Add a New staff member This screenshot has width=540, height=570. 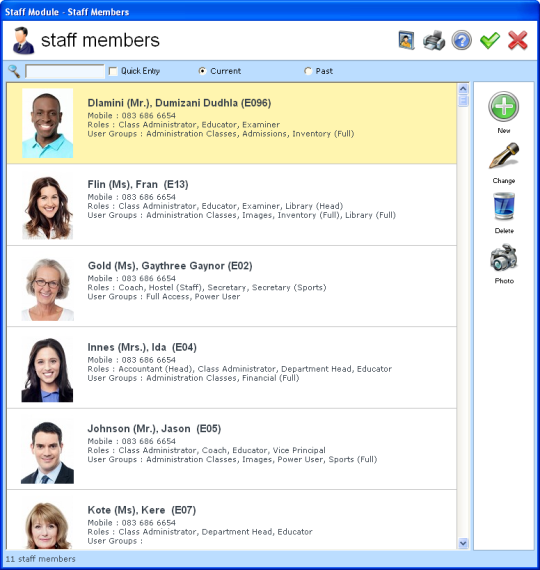504,113
